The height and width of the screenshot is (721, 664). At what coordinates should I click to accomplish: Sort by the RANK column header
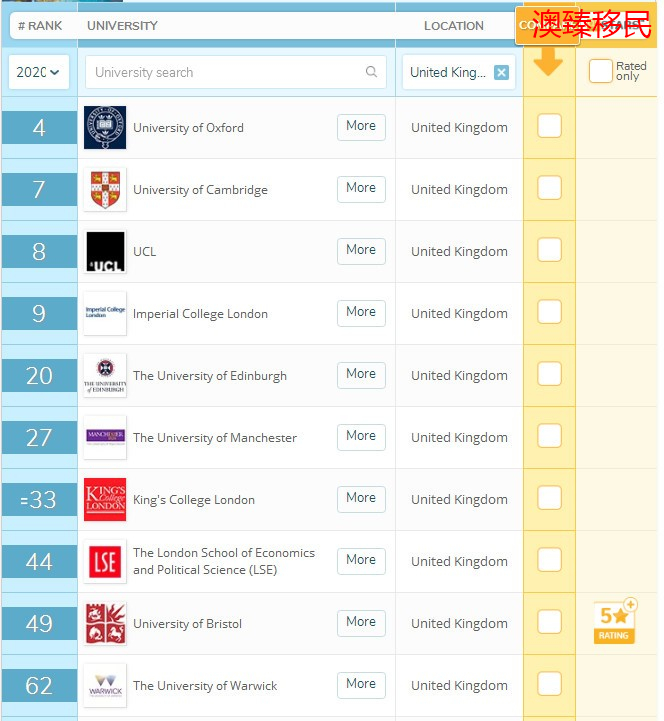pos(40,26)
